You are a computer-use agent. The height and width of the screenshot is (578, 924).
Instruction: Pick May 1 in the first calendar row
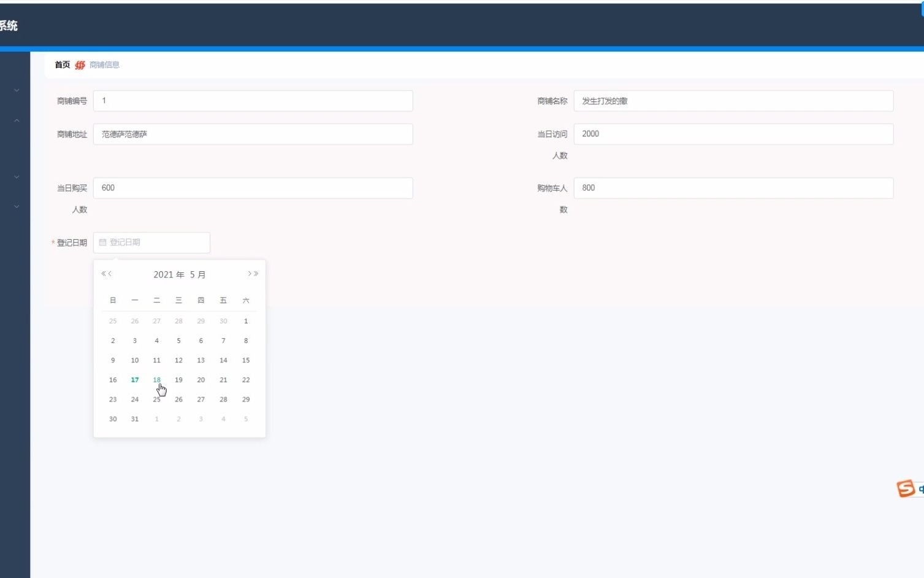click(x=246, y=321)
